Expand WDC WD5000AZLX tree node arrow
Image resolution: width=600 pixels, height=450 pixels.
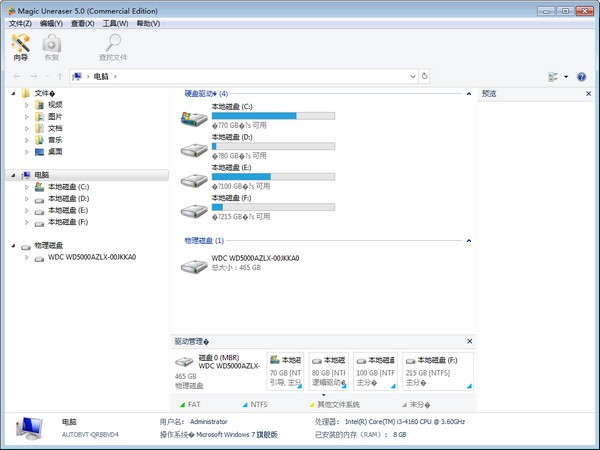[x=26, y=258]
